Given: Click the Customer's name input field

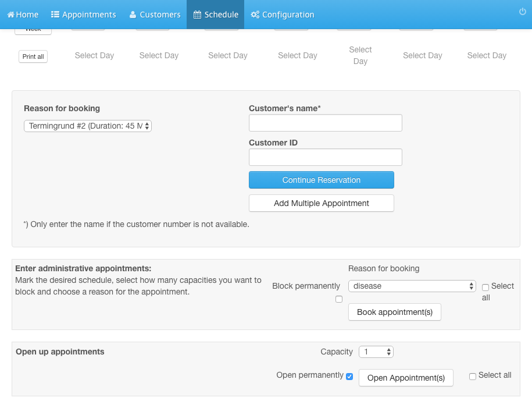Looking at the screenshot, I should [326, 123].
